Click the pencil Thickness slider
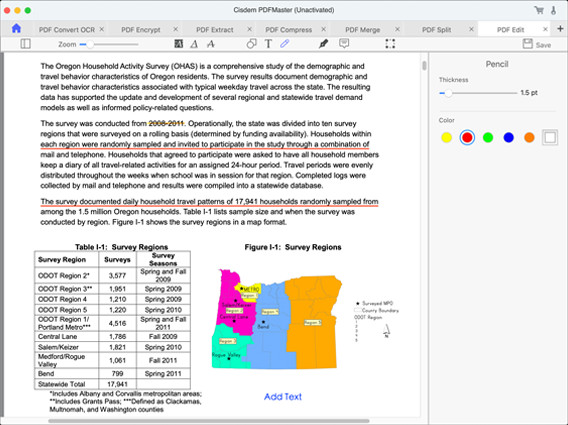Viewport: 568px width, 425px height. point(478,93)
